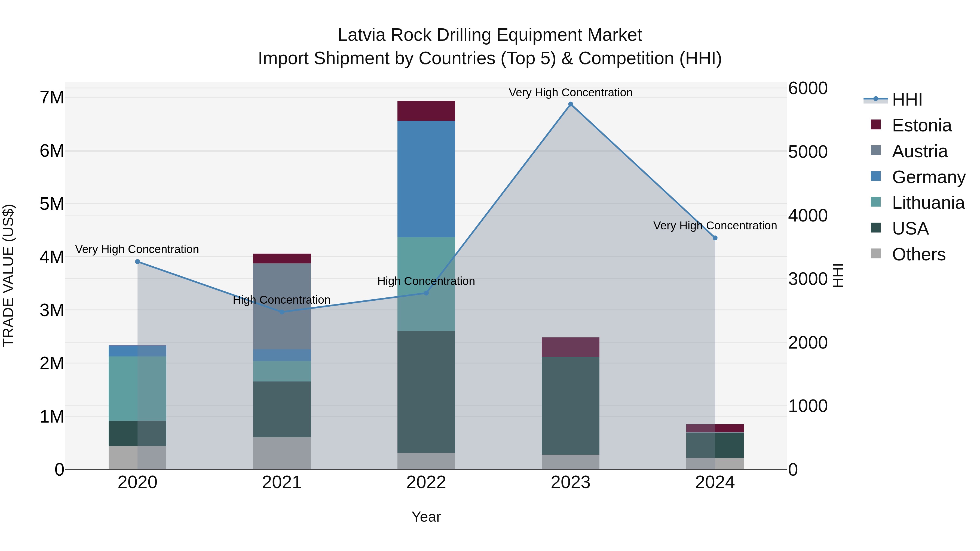Click the Austria legend color swatch
This screenshot has width=980, height=551.
pos(876,150)
